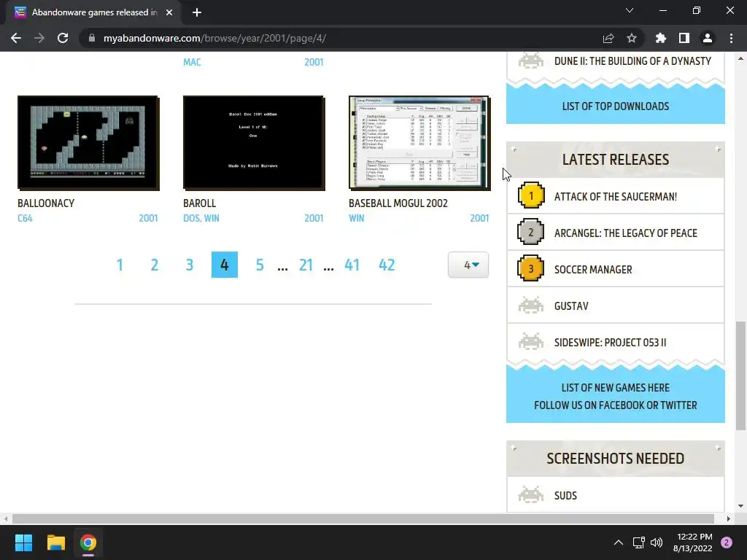The height and width of the screenshot is (560, 747).
Task: Open the Baseball Mogul 2002 screenshot
Action: click(419, 143)
